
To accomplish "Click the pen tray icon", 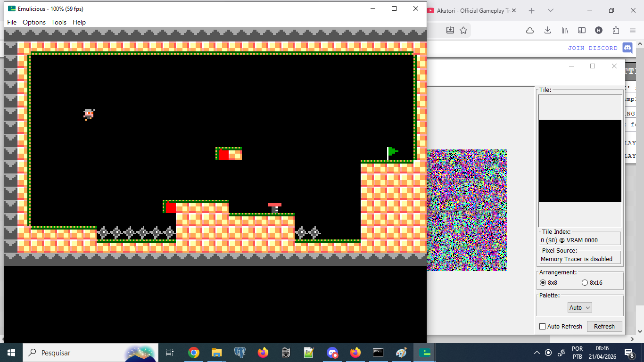I will coord(561,353).
